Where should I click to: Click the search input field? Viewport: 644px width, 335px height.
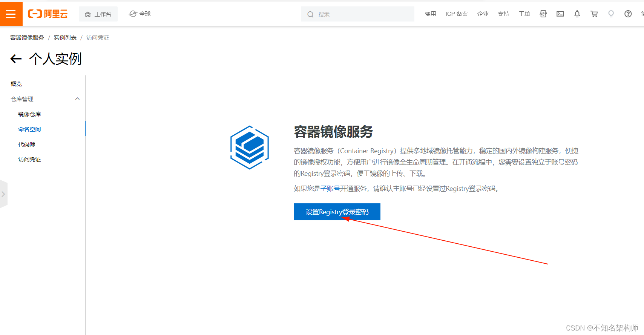[358, 14]
